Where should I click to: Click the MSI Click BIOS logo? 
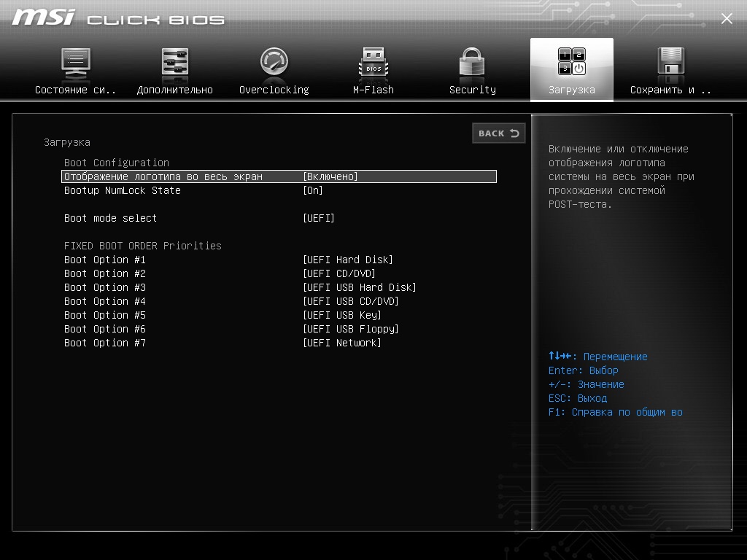click(118, 18)
